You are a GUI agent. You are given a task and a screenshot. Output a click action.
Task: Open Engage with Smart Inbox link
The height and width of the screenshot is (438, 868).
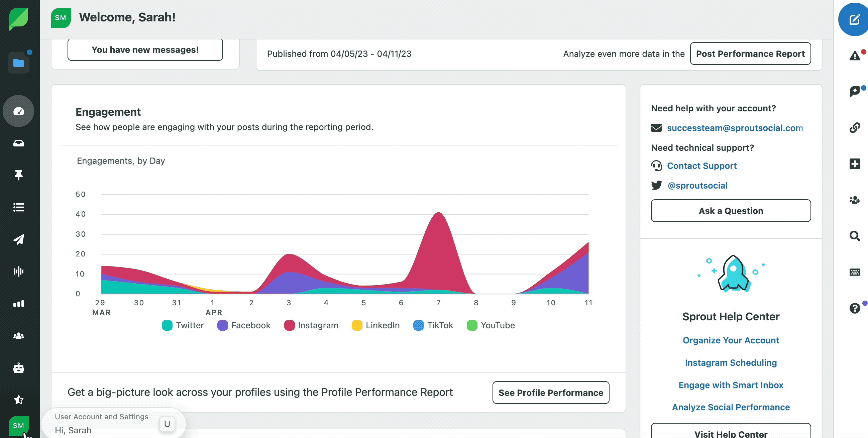point(731,385)
